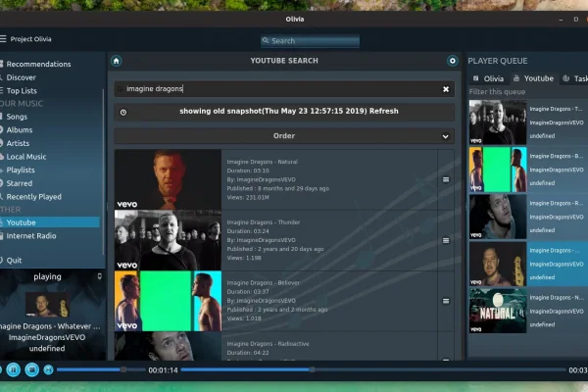The height and width of the screenshot is (392, 588).
Task: Select the green Believer thumbnail in the queue
Action: coord(498,170)
